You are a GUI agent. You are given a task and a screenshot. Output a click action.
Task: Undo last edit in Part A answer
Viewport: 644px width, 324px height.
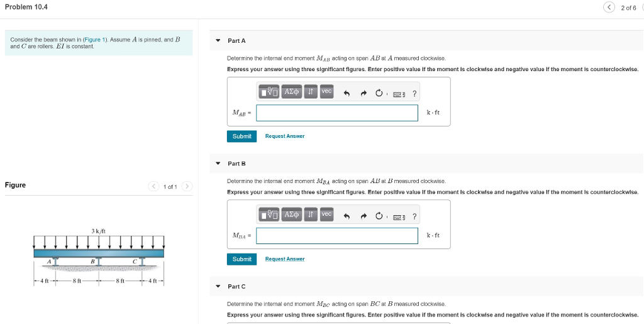tap(347, 94)
